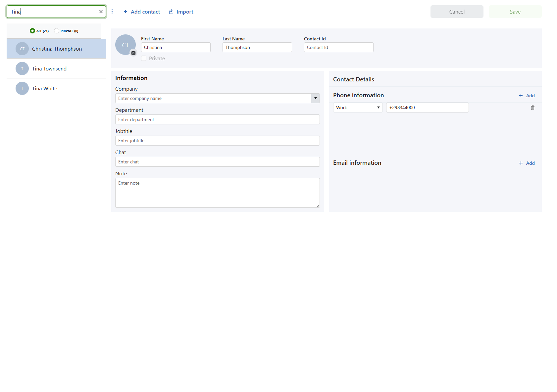557x392 pixels.
Task: Save the contact changes
Action: [x=515, y=12]
